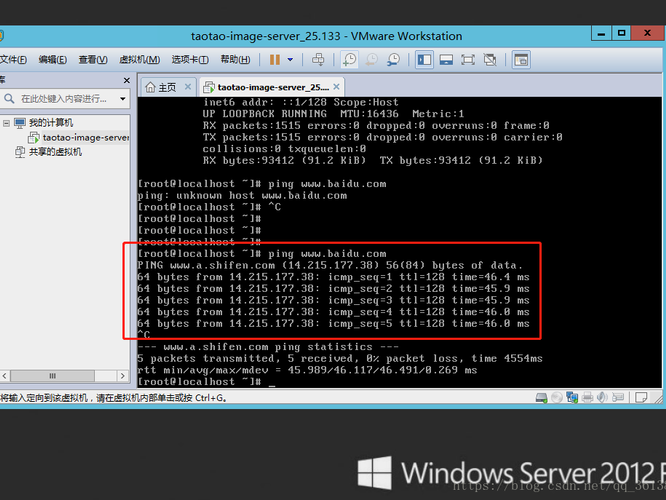The height and width of the screenshot is (500, 666).
Task: Click the 'UP LOOPBACK RUNNING' line
Action: point(333,114)
